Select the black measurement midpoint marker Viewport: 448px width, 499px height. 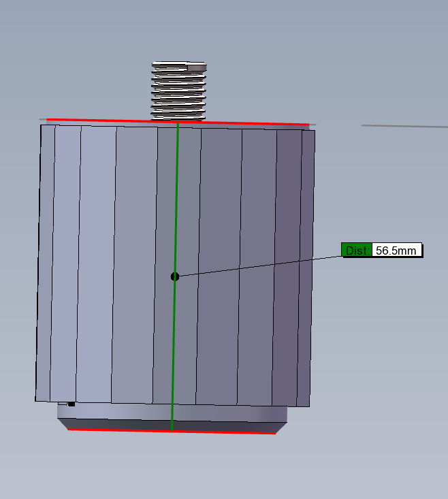coord(175,276)
